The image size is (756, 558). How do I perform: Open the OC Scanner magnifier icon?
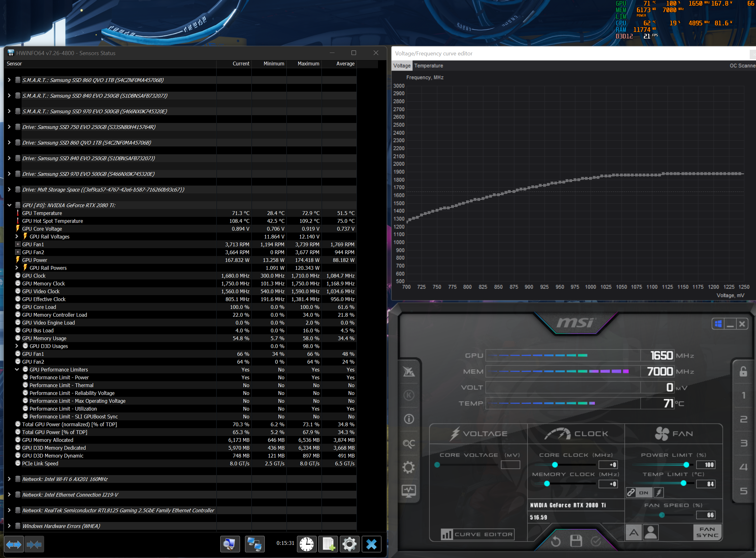point(409,443)
